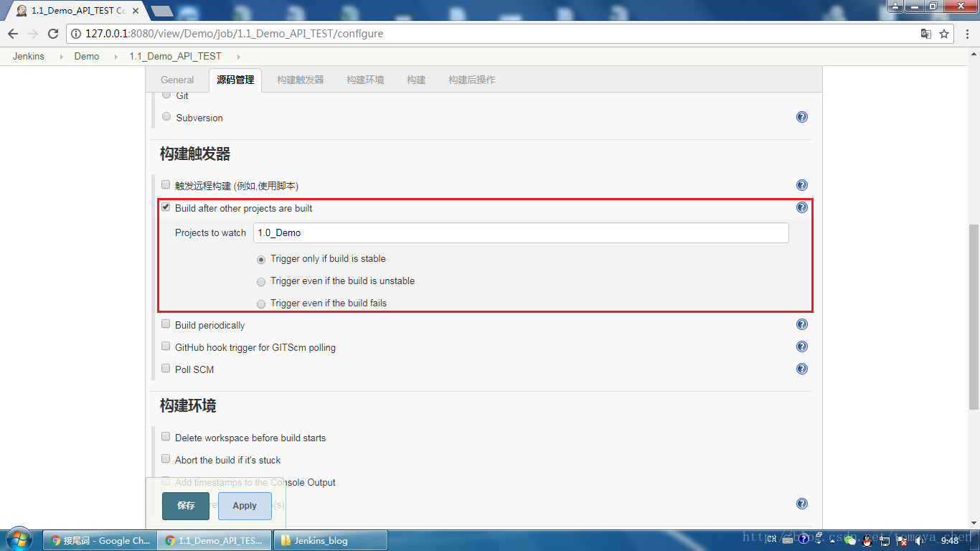The height and width of the screenshot is (551, 980).
Task: Open the Windows Start menu
Action: (x=18, y=540)
